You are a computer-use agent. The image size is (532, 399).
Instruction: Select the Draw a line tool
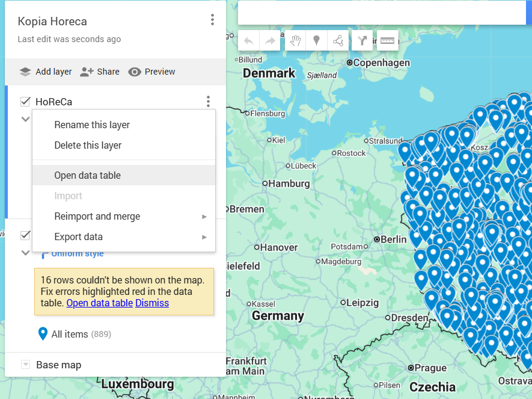[x=338, y=41]
